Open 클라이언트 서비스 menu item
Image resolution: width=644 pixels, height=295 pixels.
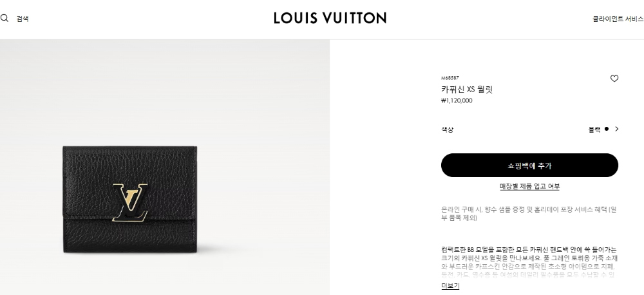coord(618,19)
